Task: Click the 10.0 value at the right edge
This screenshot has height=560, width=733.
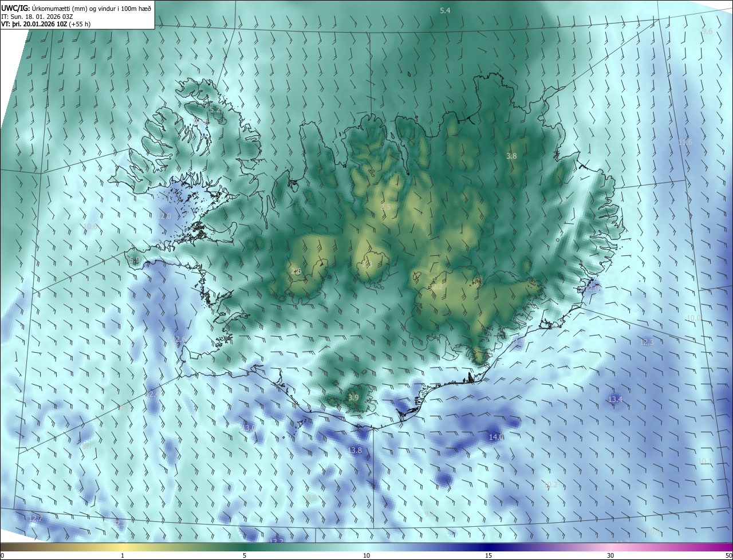Action: [693, 318]
